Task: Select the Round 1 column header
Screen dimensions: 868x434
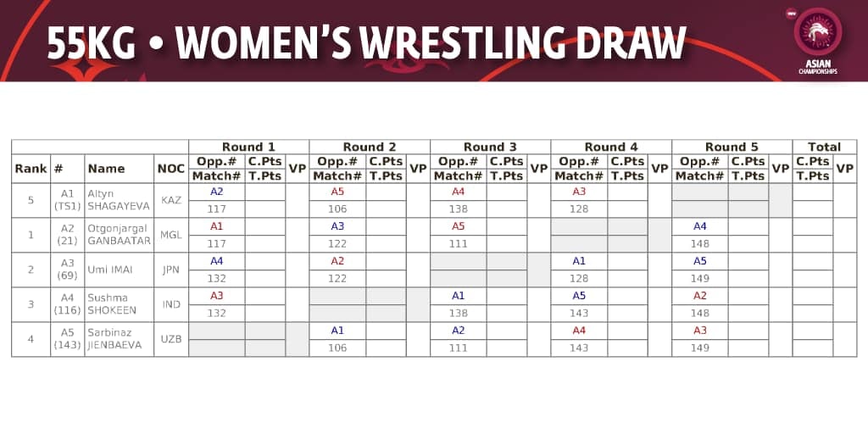Action: pos(248,147)
